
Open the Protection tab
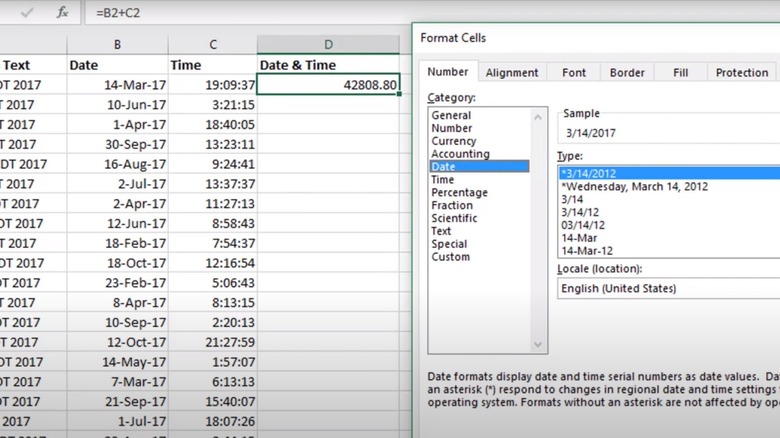741,72
